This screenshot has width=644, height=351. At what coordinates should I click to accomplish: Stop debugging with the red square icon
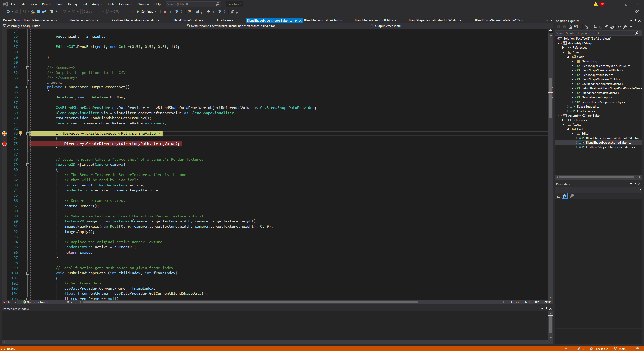165,12
